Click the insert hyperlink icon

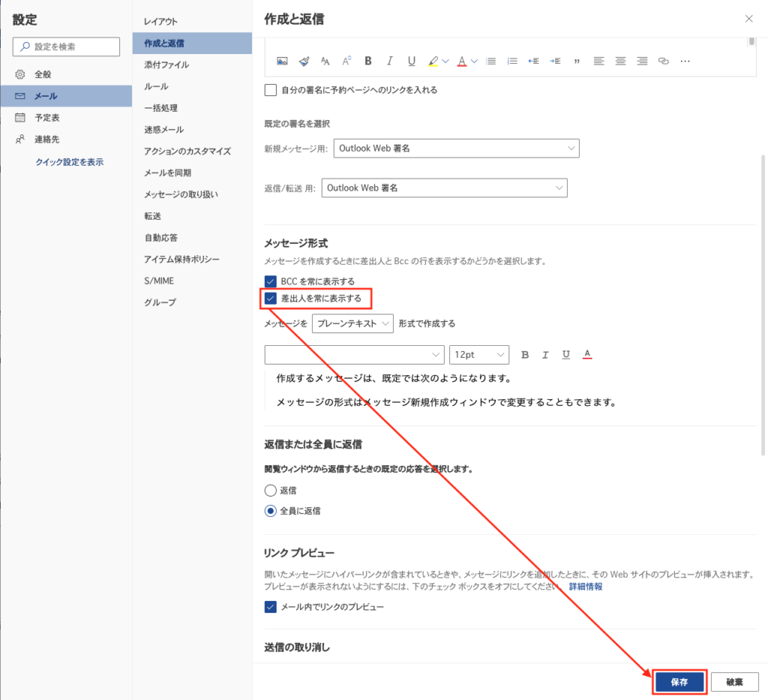[x=663, y=61]
